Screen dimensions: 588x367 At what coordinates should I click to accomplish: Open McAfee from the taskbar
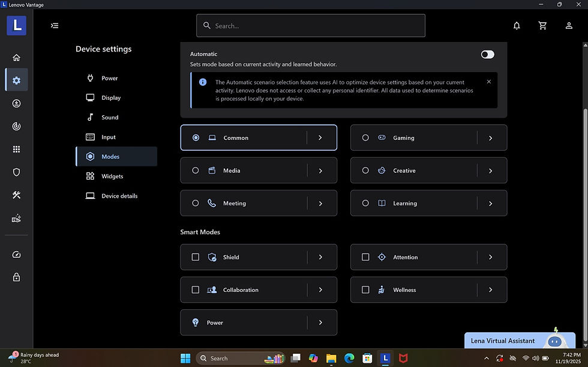(403, 358)
